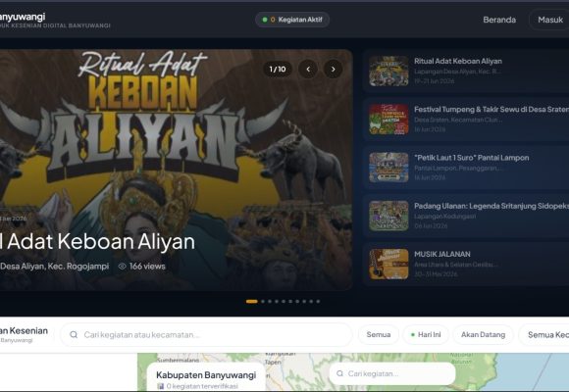The height and width of the screenshot is (392, 569).
Task: Click the 166 views count text
Action: (147, 267)
